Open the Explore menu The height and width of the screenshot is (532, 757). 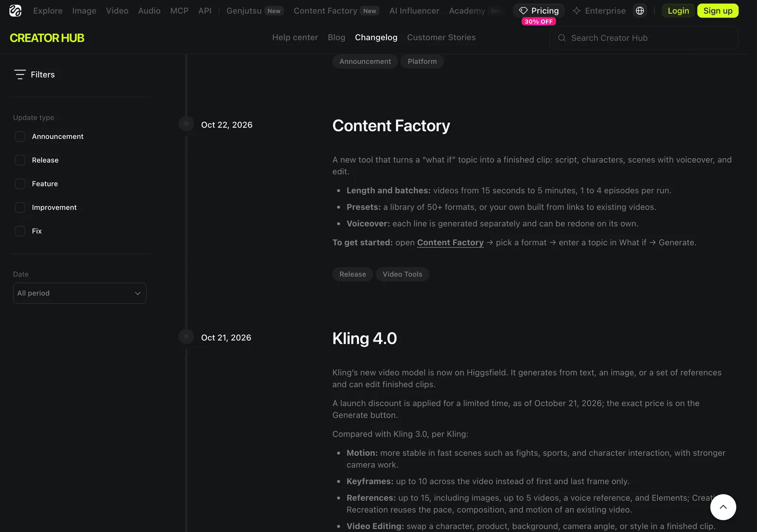(x=48, y=10)
